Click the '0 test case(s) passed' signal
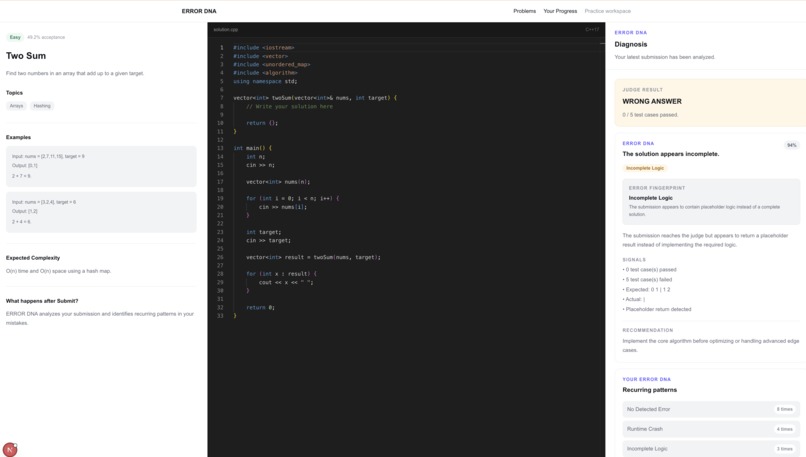 point(650,270)
